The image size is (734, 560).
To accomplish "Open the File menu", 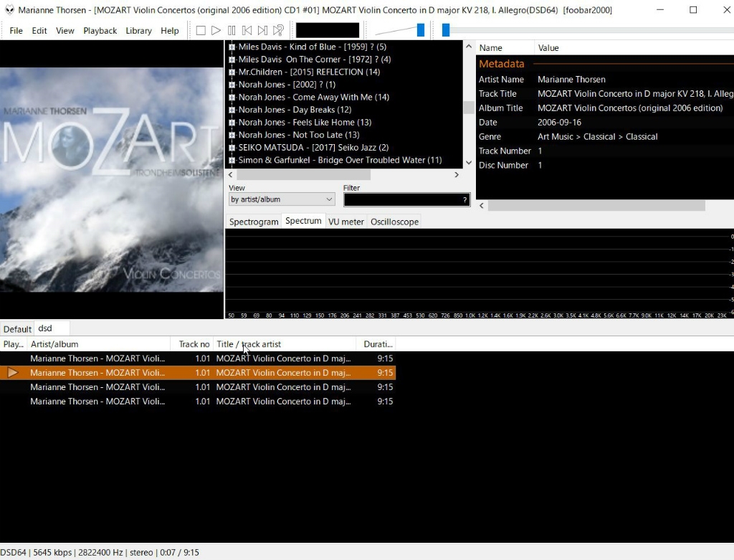I will click(16, 30).
